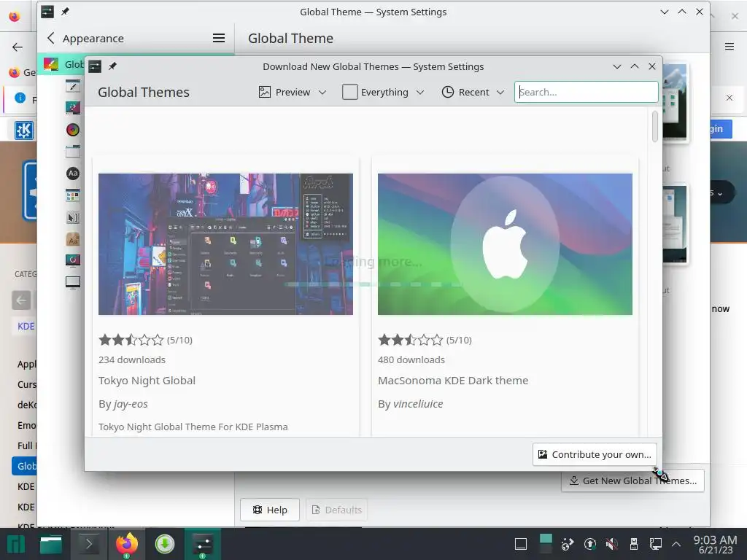Open Splash Screen icon in Appearance sidebar
Viewport: 747px width, 560px height.
pyautogui.click(x=73, y=260)
